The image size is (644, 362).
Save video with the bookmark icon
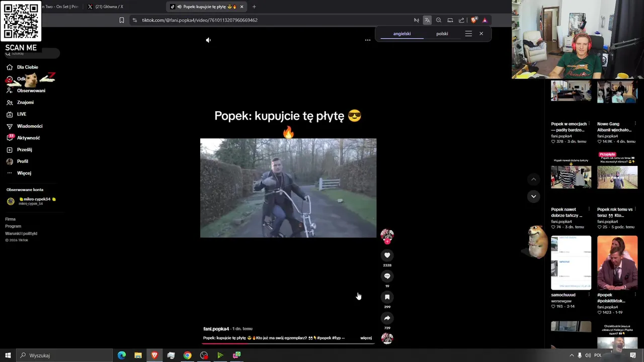(x=387, y=297)
